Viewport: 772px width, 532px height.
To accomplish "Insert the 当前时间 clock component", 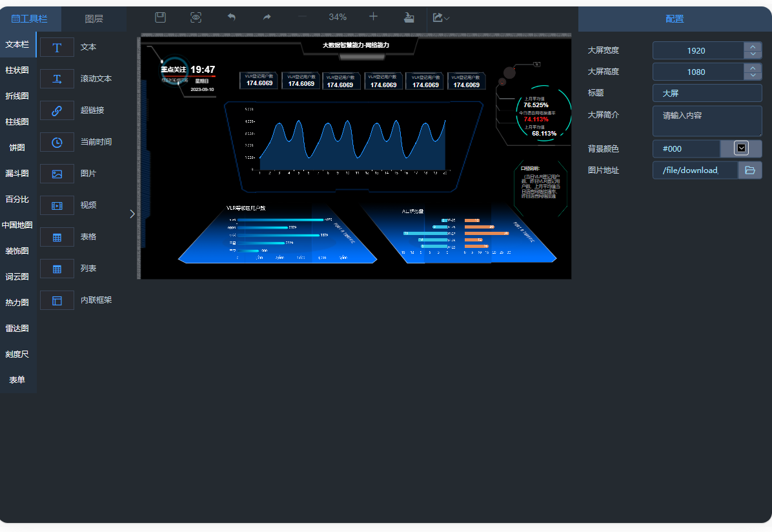I will click(x=57, y=142).
